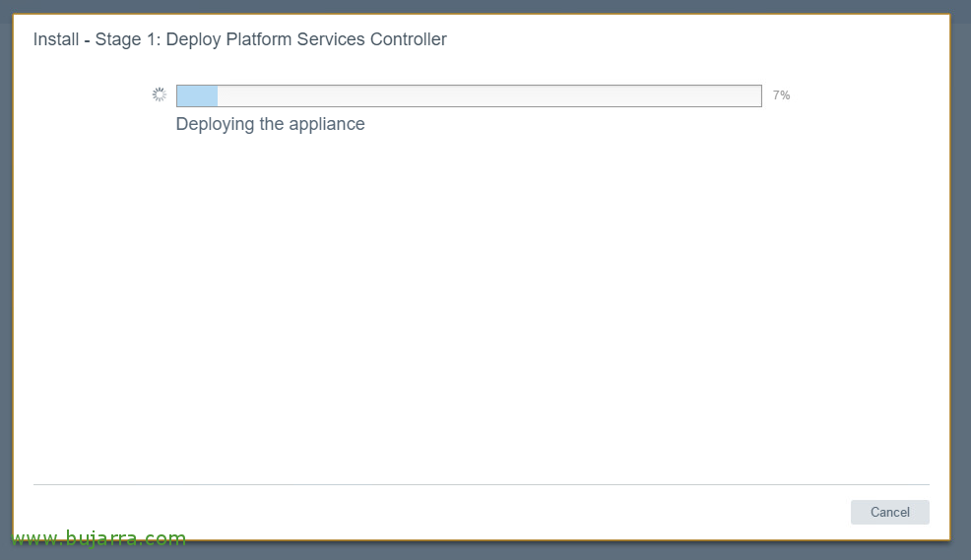Click the 7% progress percentage label
Image resolution: width=971 pixels, height=560 pixels.
point(781,95)
